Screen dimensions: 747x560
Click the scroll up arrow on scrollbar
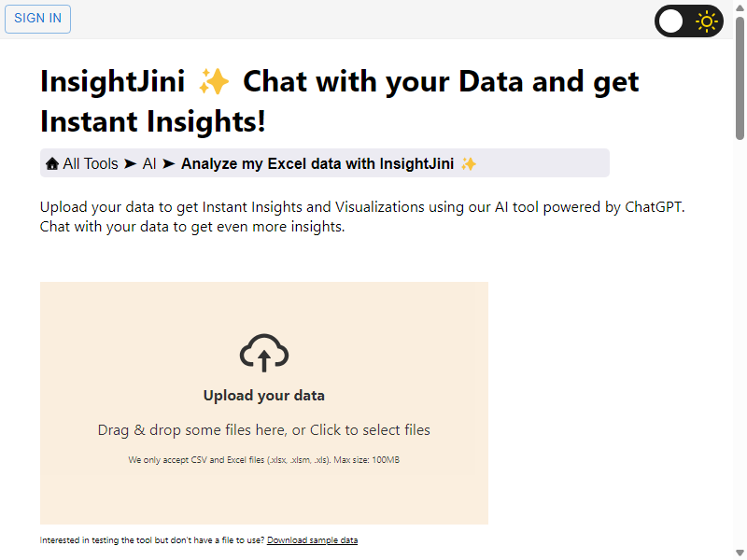[740, 7]
